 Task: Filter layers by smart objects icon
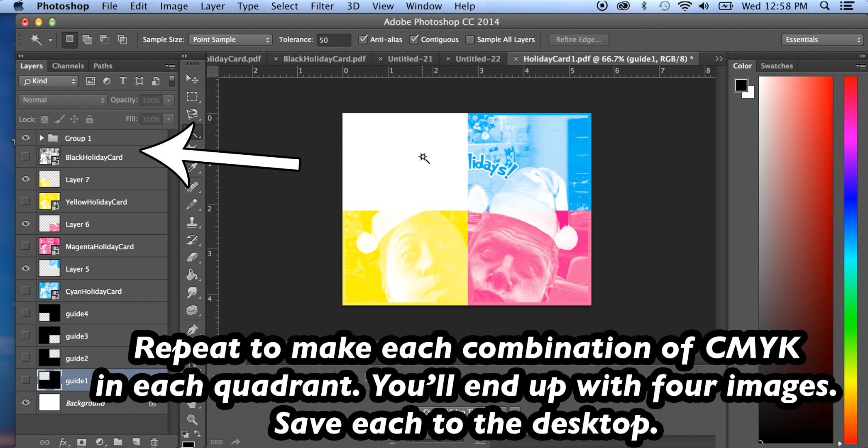pos(156,81)
